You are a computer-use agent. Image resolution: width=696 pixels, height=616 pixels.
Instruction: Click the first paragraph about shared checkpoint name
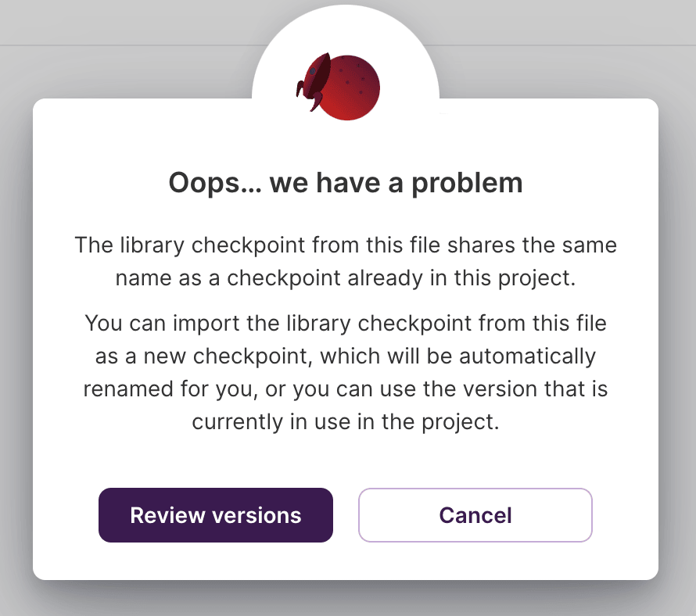[346, 262]
